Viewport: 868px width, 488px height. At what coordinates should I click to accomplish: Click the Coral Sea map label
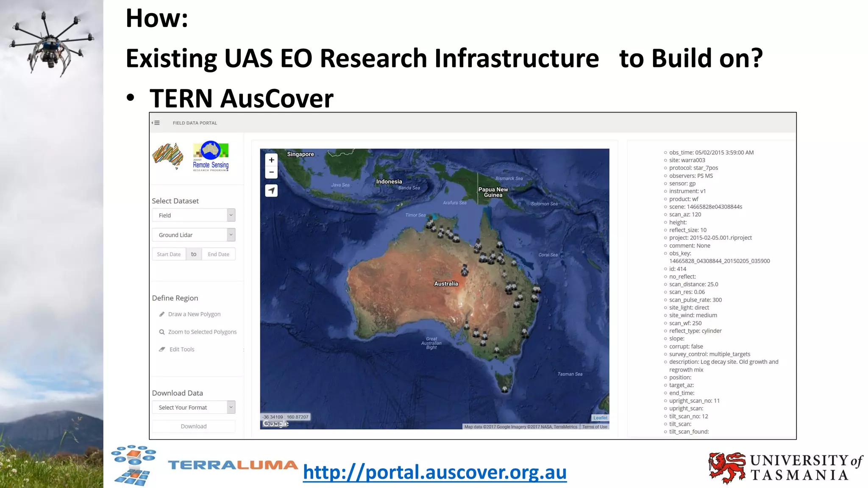[548, 255]
